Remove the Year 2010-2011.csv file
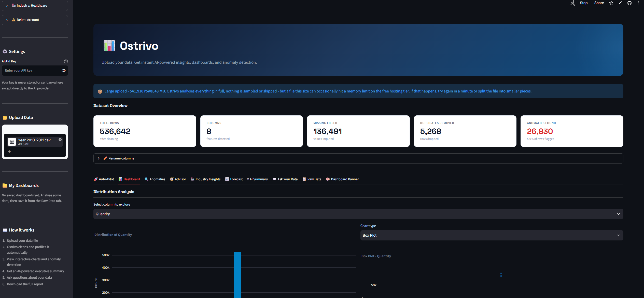The width and height of the screenshot is (644, 298). [x=60, y=140]
